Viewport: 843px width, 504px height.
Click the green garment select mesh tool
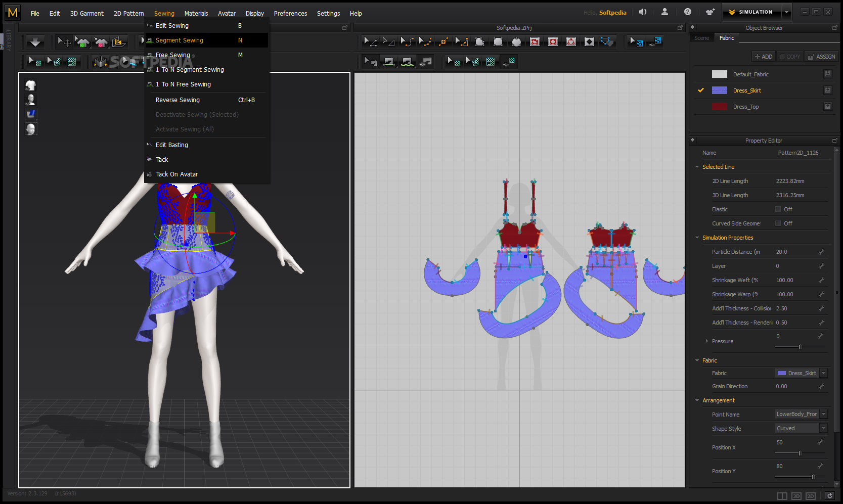coord(82,42)
